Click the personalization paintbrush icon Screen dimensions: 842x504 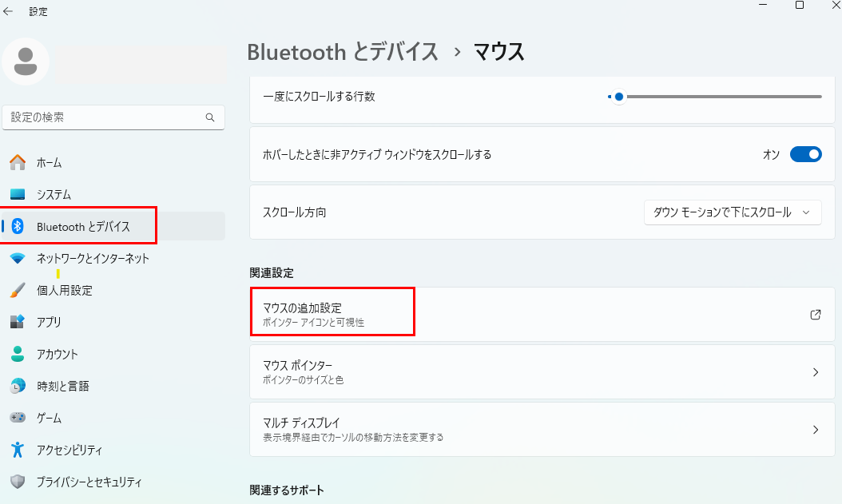click(18, 291)
